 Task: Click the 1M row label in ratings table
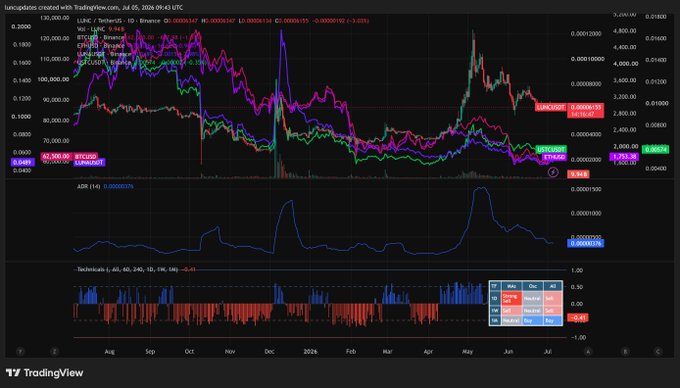[494, 321]
